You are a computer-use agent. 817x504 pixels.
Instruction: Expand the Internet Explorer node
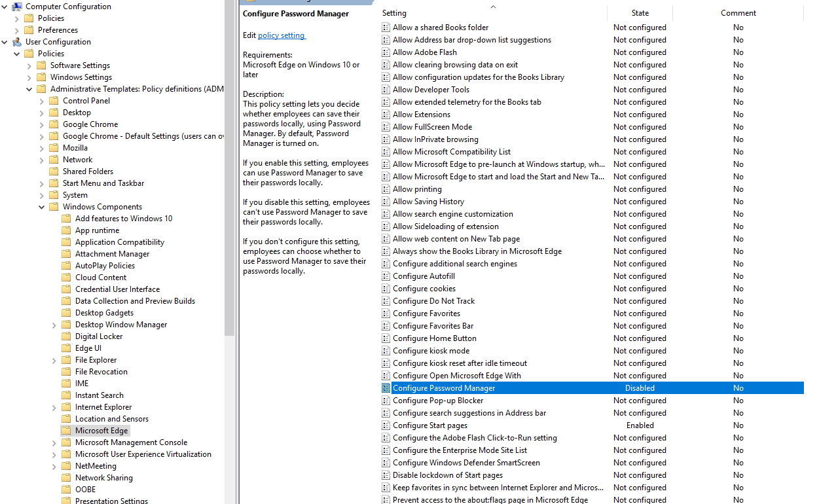pos(54,407)
